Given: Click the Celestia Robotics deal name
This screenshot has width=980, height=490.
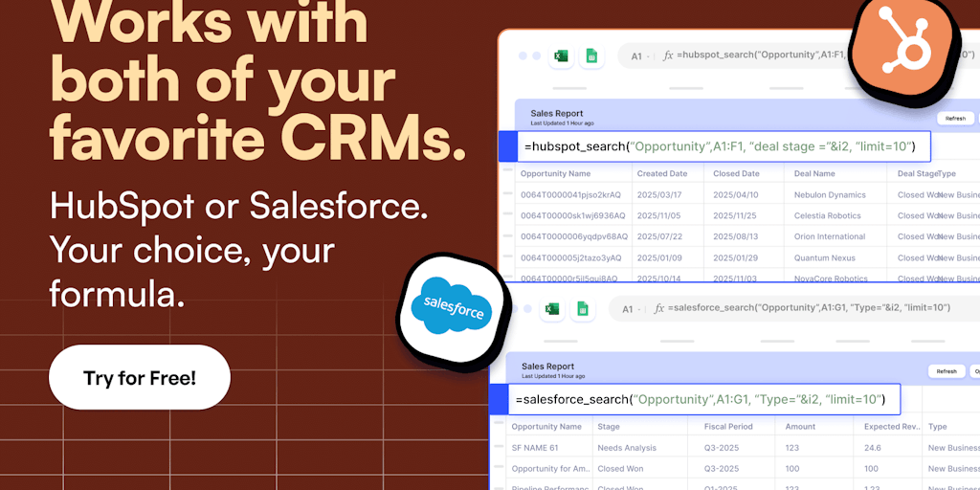Looking at the screenshot, I should tap(828, 215).
